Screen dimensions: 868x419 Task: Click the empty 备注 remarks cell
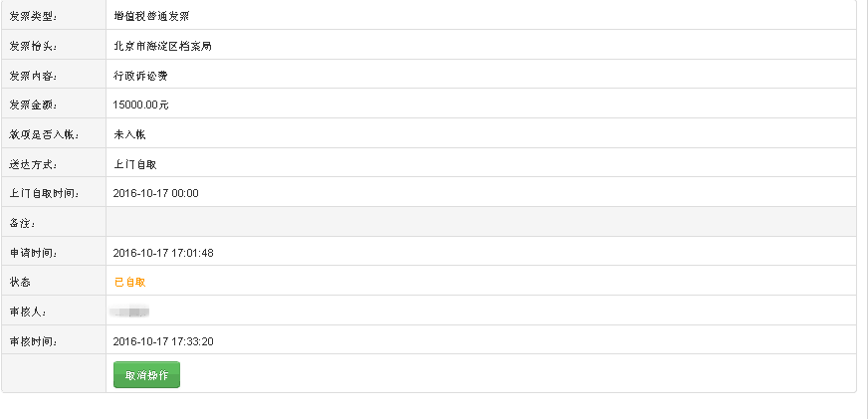(480, 222)
